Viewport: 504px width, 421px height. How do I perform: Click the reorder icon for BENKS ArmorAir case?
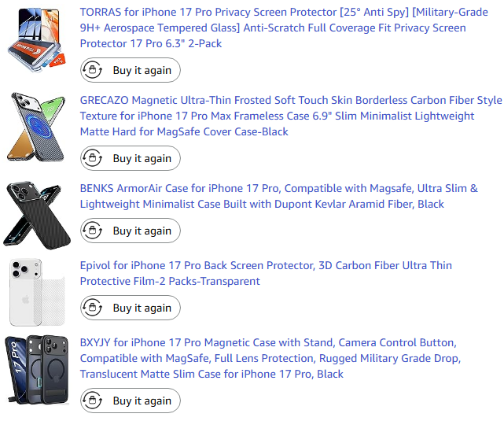point(94,231)
